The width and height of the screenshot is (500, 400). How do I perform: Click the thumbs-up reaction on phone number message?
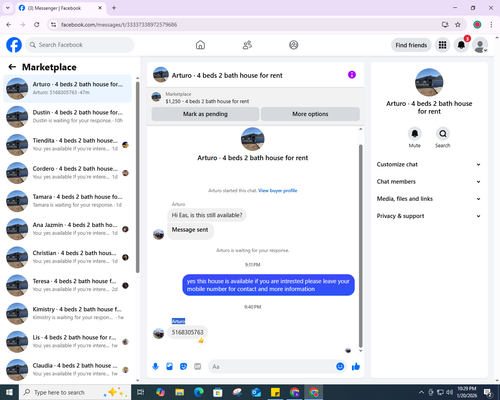tap(201, 340)
